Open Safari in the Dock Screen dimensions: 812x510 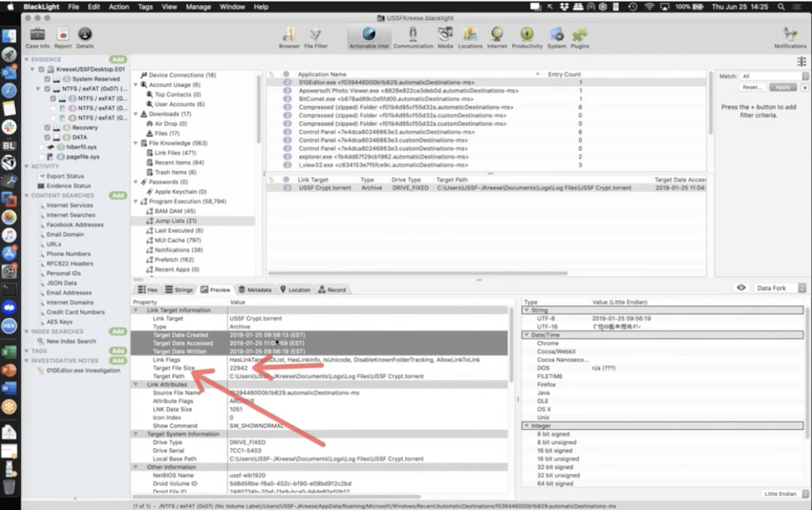click(x=9, y=90)
